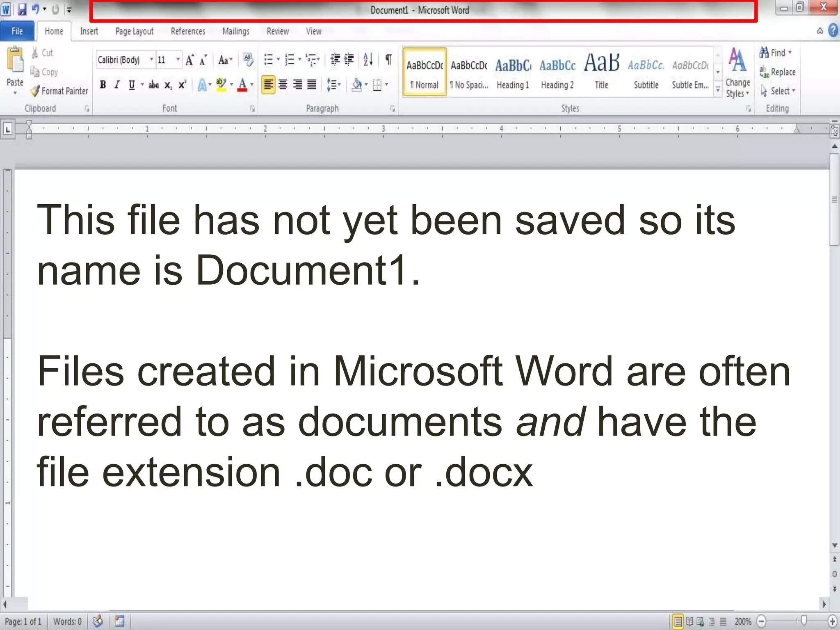Screen dimensions: 840x630
Task: Expand the Styles gallery More arrow
Action: (718, 89)
